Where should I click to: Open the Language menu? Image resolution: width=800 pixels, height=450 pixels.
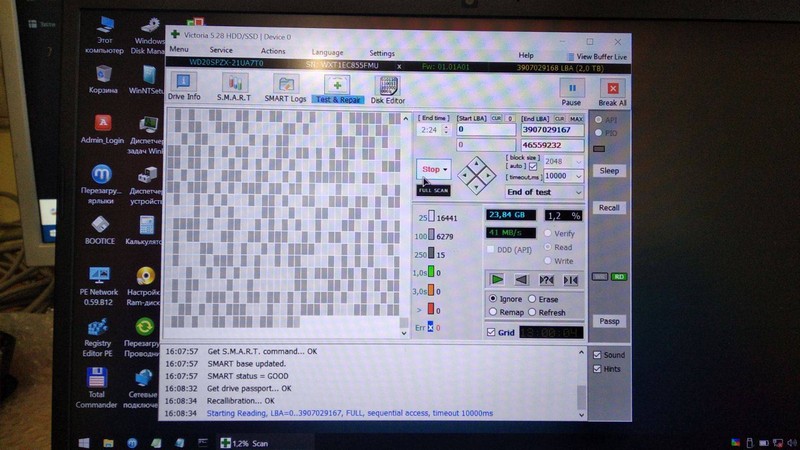327,52
